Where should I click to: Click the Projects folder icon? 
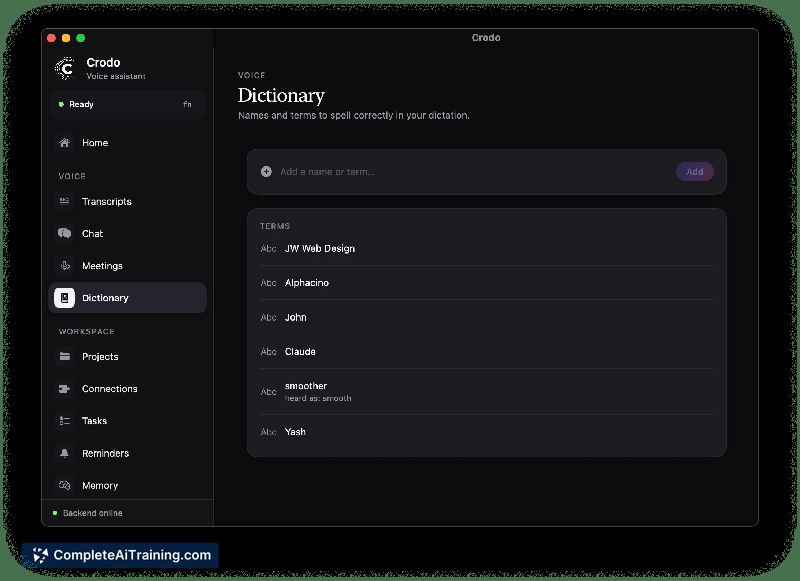[x=64, y=356]
